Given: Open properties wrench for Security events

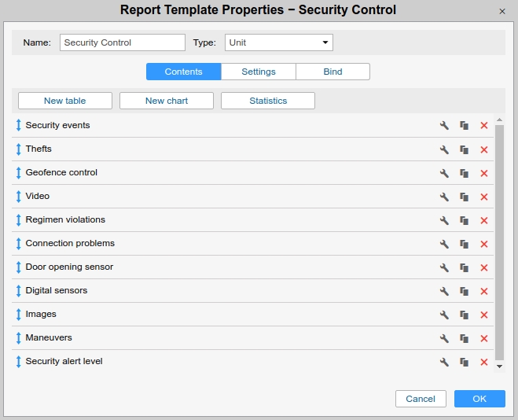Looking at the screenshot, I should (444, 126).
